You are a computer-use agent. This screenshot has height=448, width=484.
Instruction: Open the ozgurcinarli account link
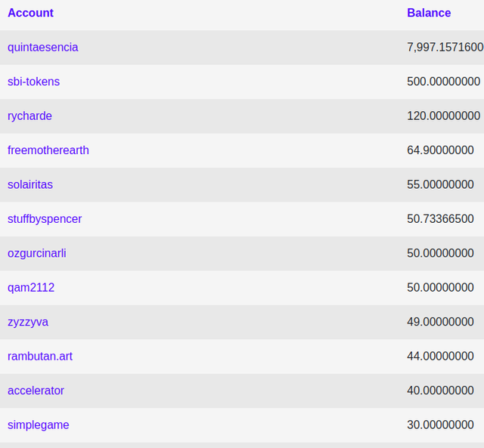[37, 253]
